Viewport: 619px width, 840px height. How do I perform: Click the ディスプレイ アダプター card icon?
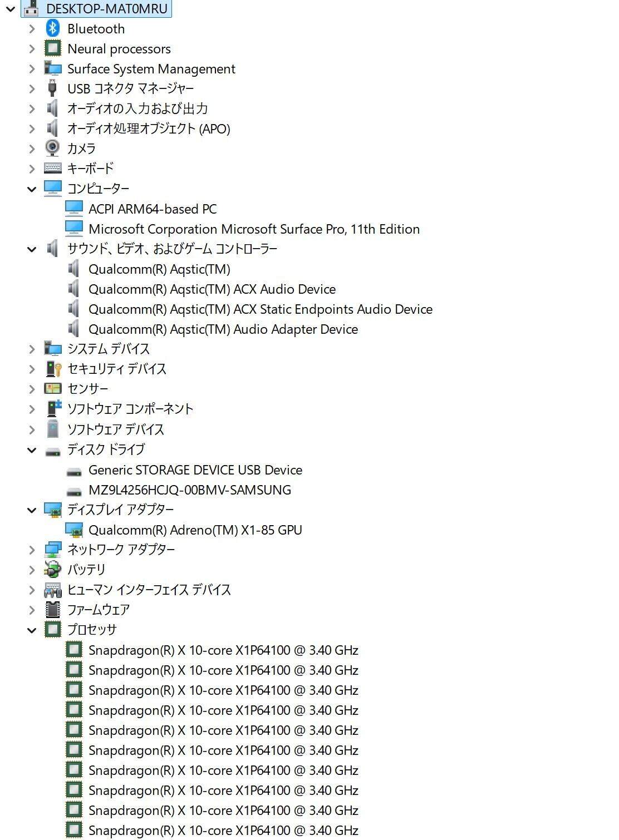point(53,510)
